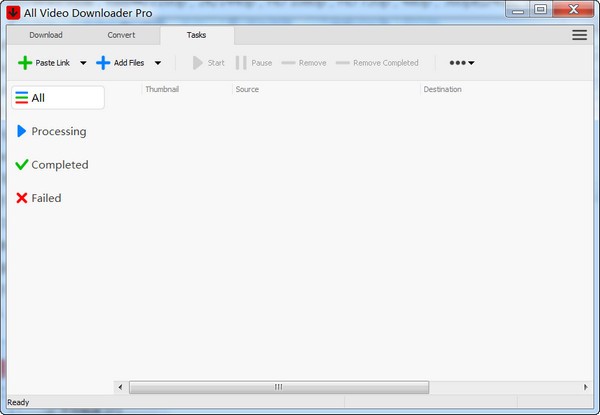The image size is (600, 415).
Task: Click the Pause icon in toolbar
Action: click(241, 63)
